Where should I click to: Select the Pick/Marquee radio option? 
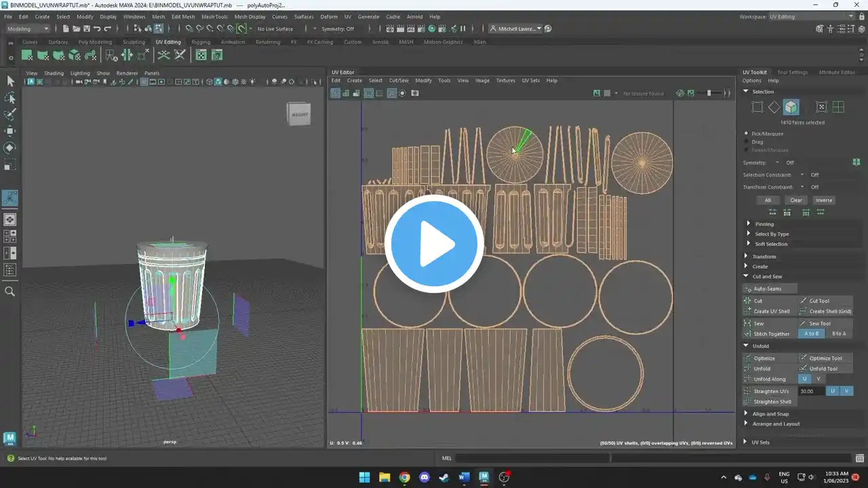tap(764, 134)
